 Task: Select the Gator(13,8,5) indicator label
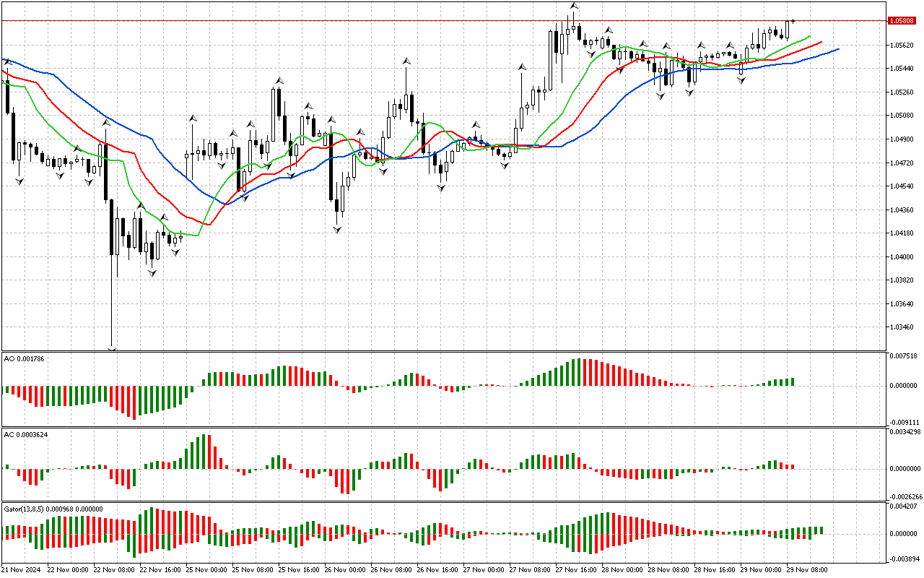coord(53,509)
